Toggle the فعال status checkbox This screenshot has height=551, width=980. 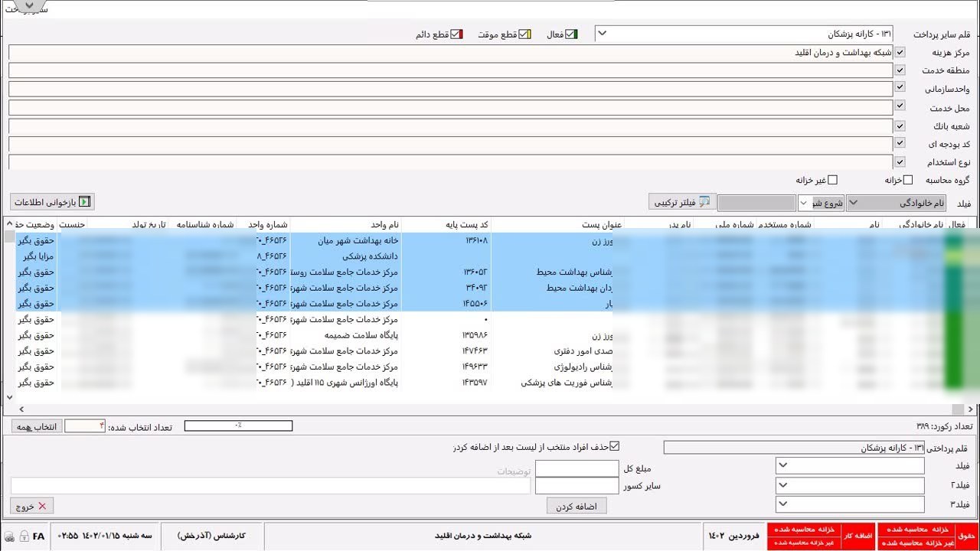click(571, 34)
